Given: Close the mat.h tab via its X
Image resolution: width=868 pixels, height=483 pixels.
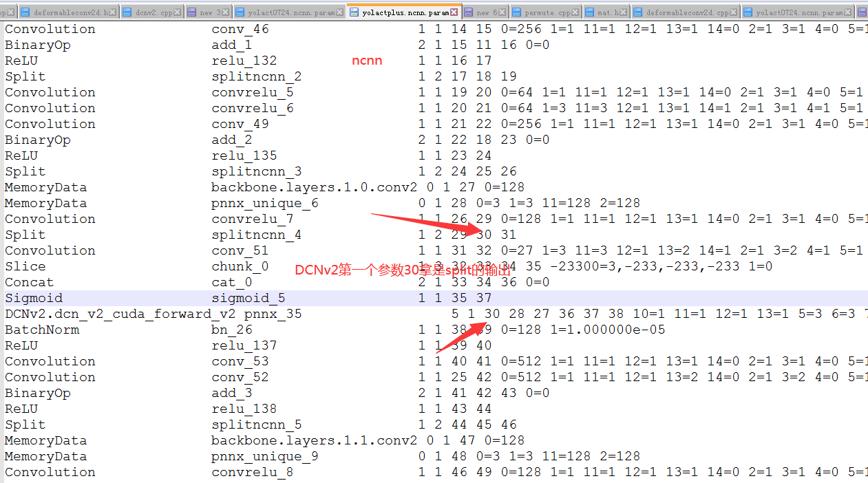Looking at the screenshot, I should click(624, 12).
